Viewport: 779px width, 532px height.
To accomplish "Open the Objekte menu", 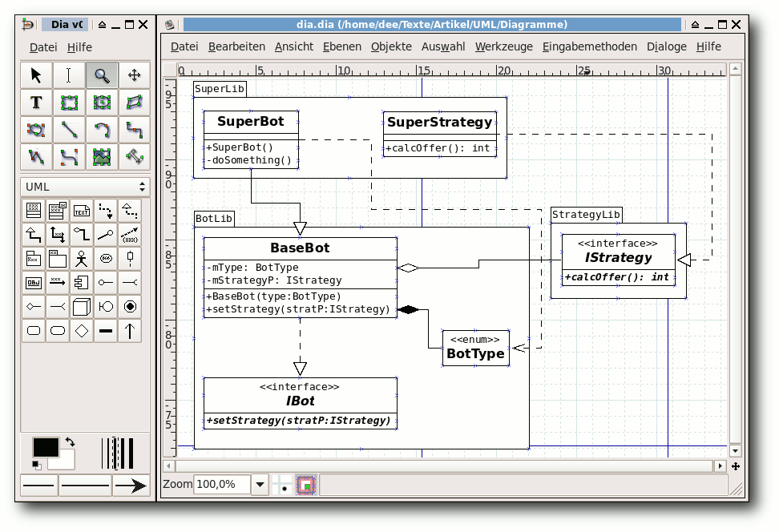I will tap(391, 46).
